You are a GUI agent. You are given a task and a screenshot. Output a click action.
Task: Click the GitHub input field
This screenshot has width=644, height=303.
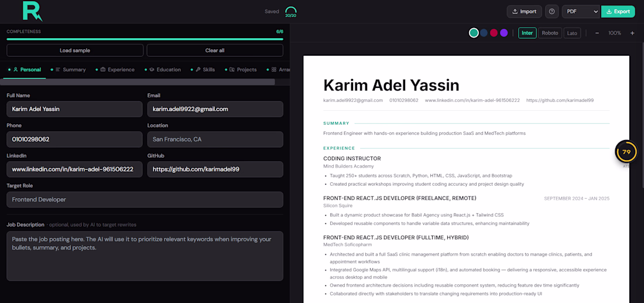pyautogui.click(x=215, y=169)
